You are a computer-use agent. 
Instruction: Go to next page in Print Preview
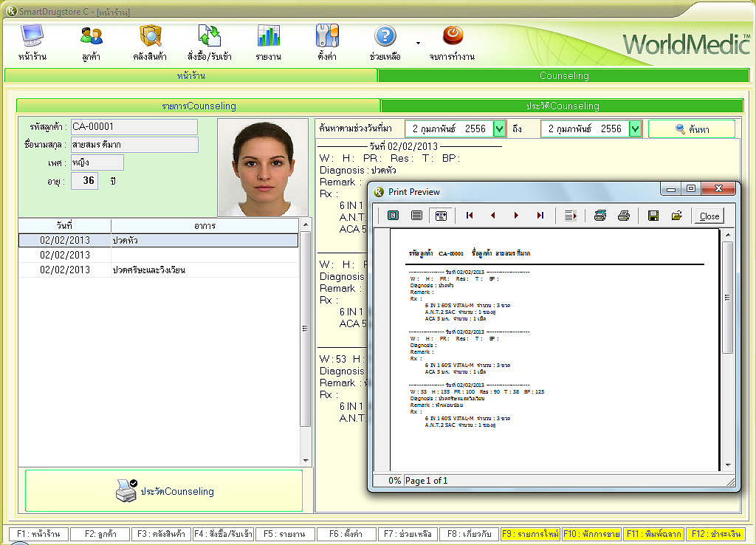coord(516,216)
